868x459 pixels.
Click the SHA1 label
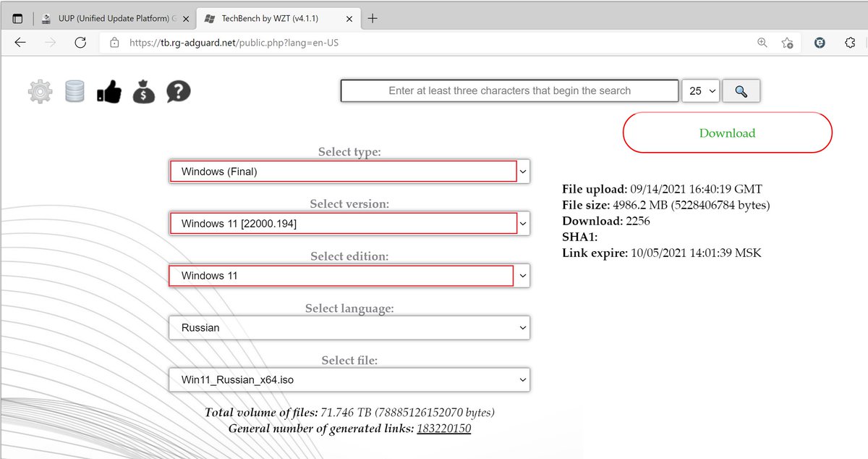[580, 237]
